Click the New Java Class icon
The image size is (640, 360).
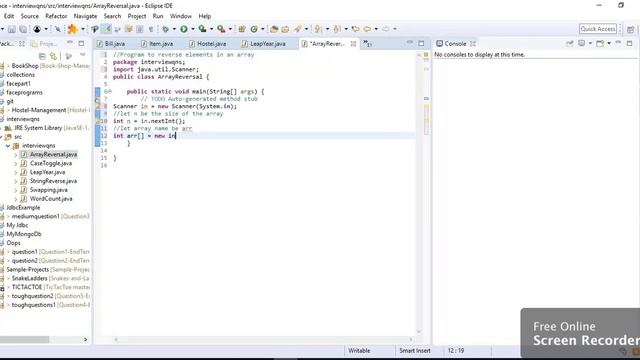[x=254, y=29]
